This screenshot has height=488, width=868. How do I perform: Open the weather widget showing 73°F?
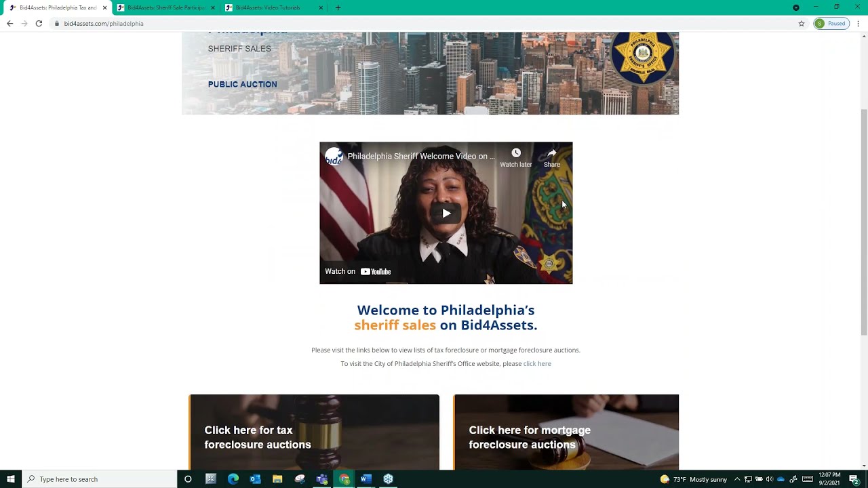(693, 479)
